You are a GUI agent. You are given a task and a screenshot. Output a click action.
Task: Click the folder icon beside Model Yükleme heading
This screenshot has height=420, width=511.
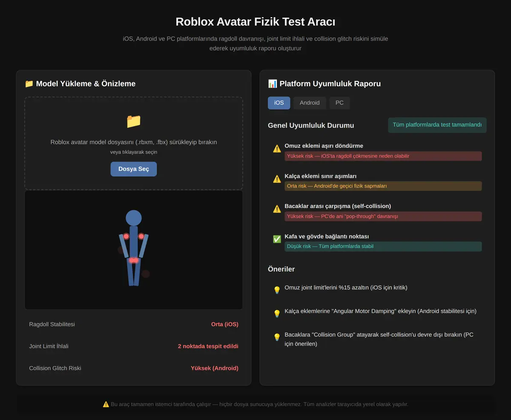click(29, 84)
